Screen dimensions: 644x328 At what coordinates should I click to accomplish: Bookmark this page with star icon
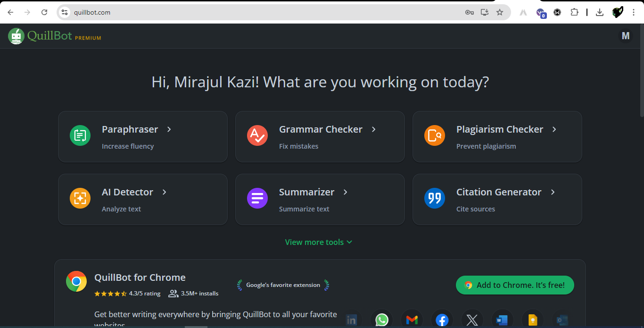[x=500, y=12]
